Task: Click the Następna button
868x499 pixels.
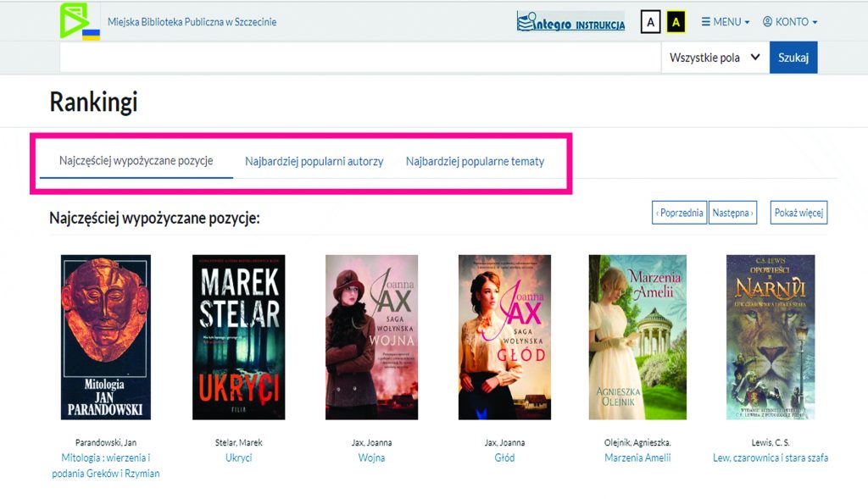Action: (732, 213)
